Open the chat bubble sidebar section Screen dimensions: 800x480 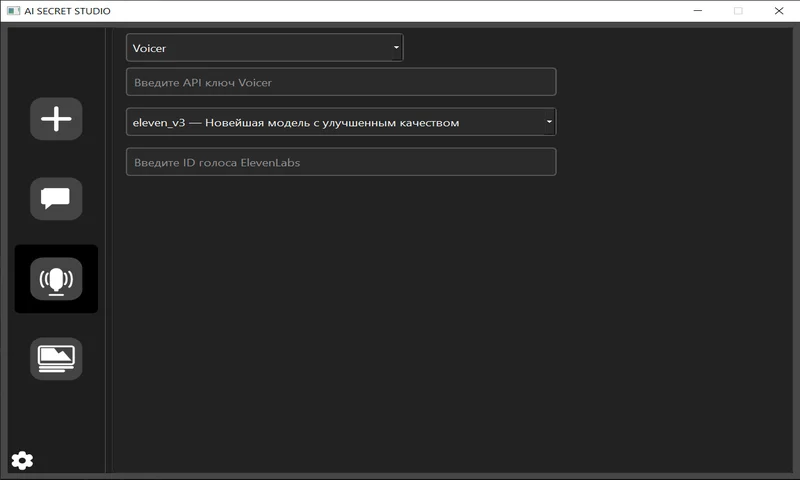[x=56, y=199]
